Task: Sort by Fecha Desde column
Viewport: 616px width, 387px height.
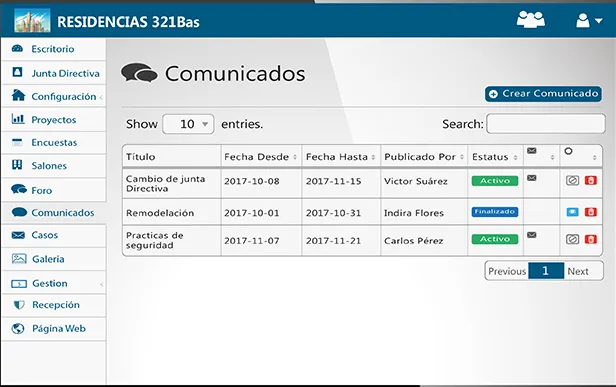Action: point(261,157)
